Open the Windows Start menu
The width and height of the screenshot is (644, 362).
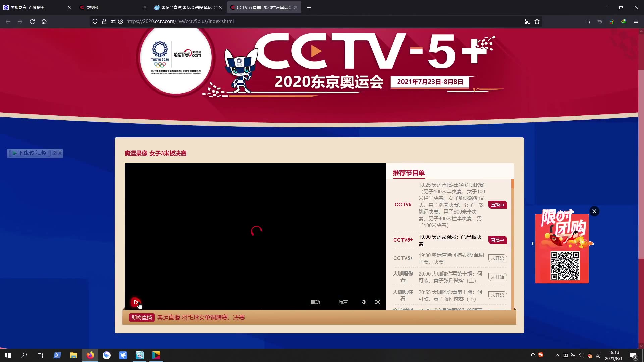(8, 355)
